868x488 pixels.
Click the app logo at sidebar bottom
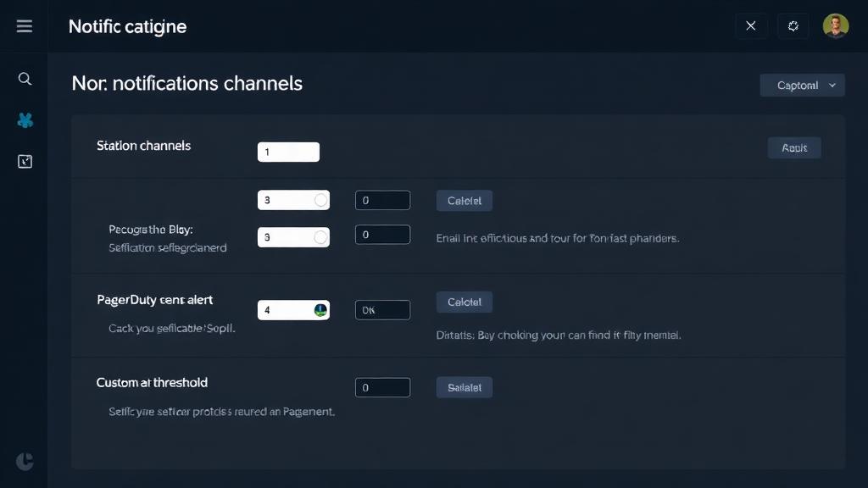[25, 462]
